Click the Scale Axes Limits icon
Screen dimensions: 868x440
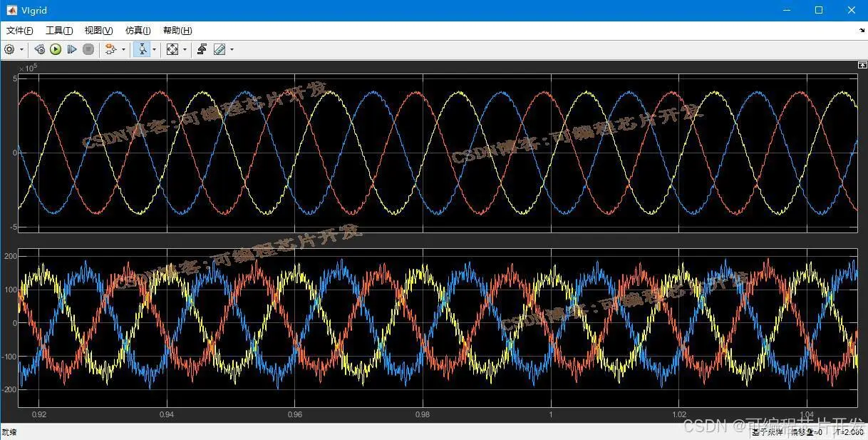(172, 49)
